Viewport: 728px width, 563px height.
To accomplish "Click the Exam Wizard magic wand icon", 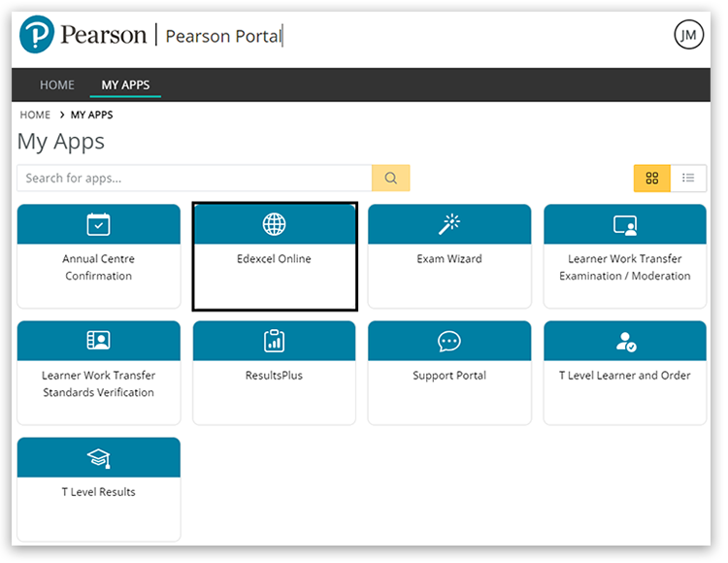I will [x=449, y=224].
